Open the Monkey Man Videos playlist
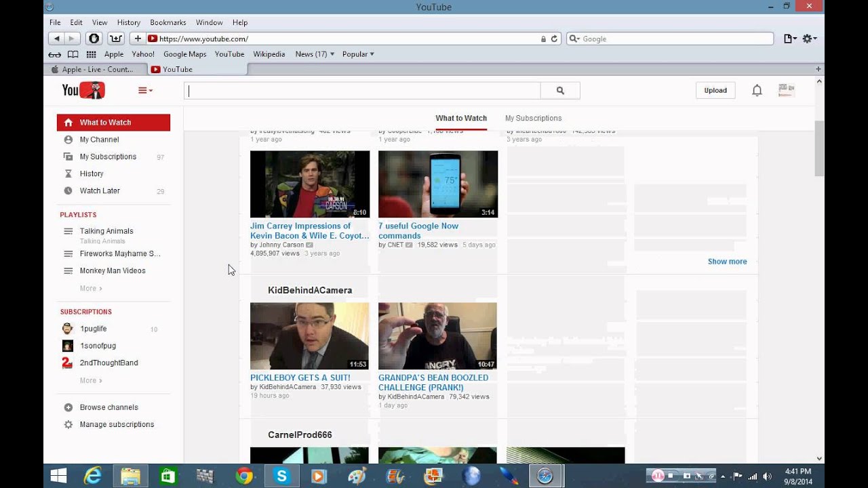The width and height of the screenshot is (868, 488). pyautogui.click(x=113, y=270)
